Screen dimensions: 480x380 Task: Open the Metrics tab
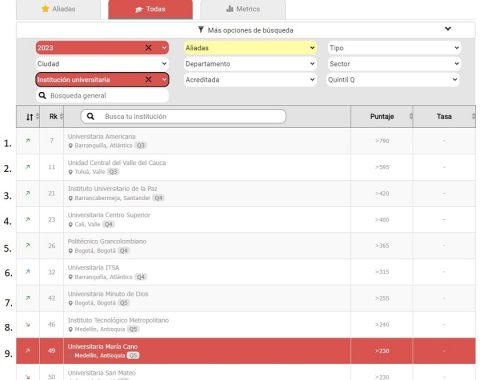pos(243,9)
